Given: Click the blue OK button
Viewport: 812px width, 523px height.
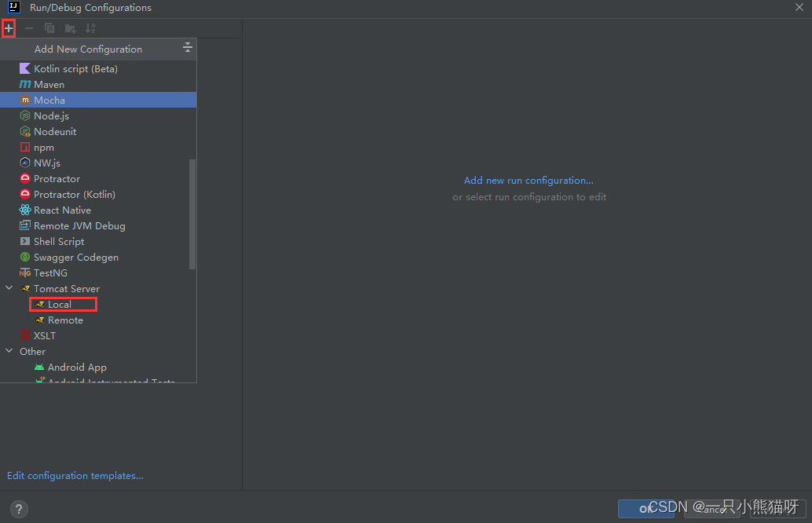Looking at the screenshot, I should click(646, 509).
